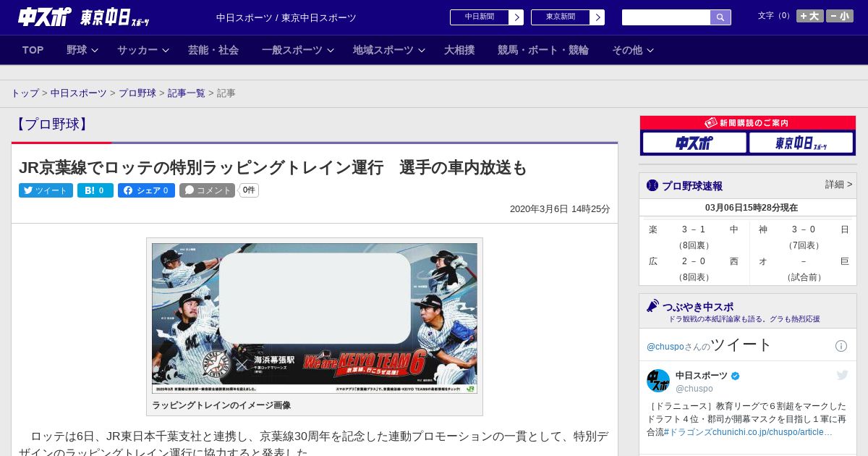Click the megaphone icon by つぶやき中スポ
This screenshot has height=456, width=868.
653,306
